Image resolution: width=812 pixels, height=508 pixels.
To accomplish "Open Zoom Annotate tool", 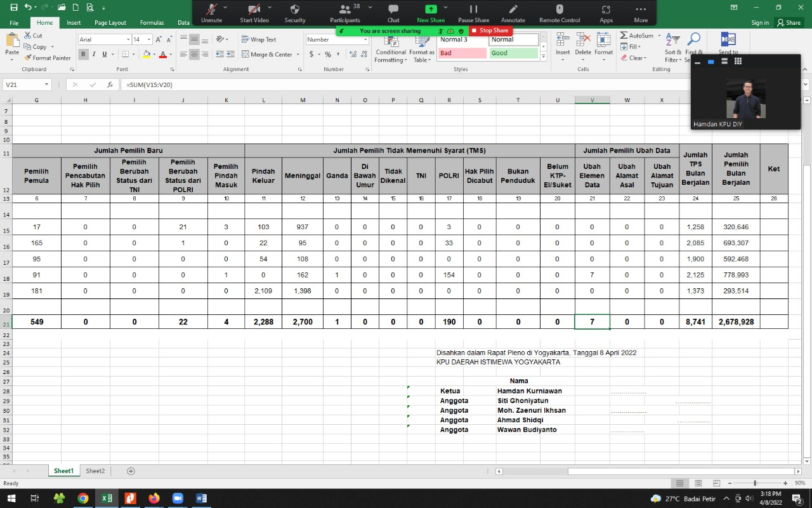I will tap(513, 13).
